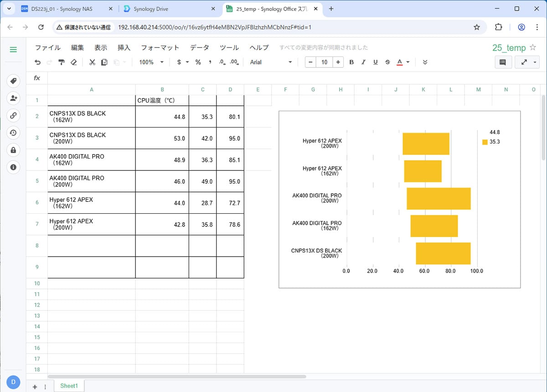Open version history clock icon

point(13,133)
